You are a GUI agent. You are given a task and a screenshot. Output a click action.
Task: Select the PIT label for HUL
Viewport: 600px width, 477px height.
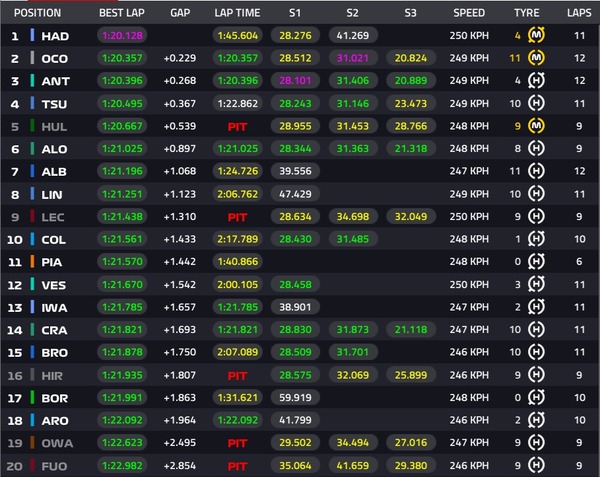(238, 126)
